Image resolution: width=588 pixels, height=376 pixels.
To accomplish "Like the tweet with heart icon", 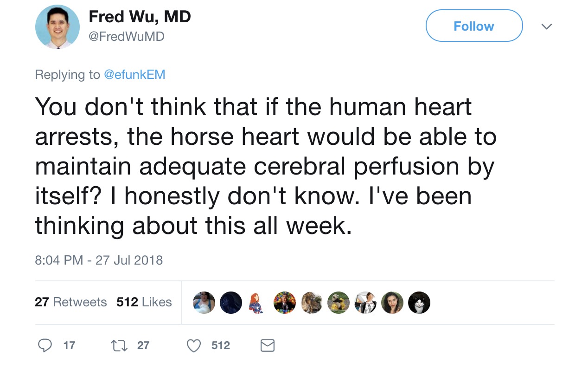I will 194,345.
